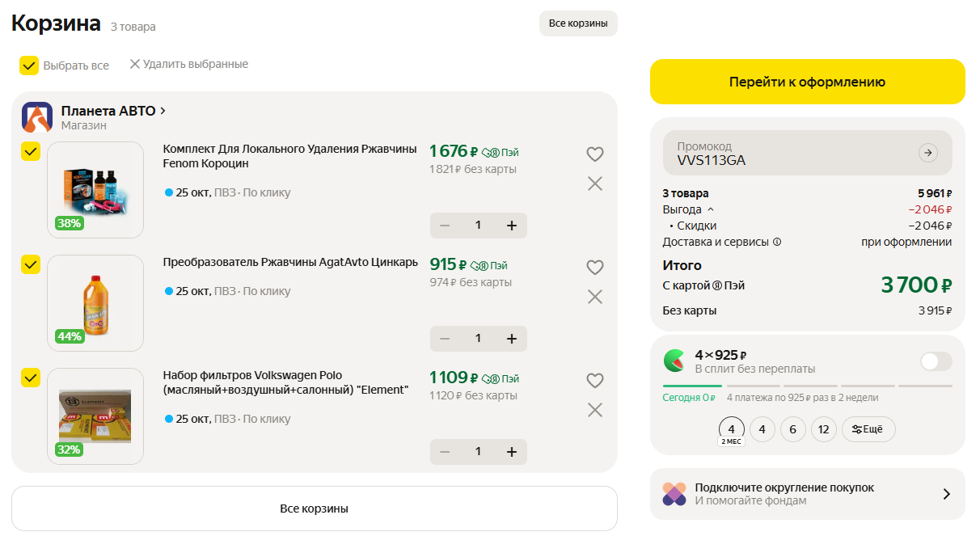Favorite the AgatAvto Цинкарь rust converter
Viewport: 980px width, 536px height.
tap(595, 268)
